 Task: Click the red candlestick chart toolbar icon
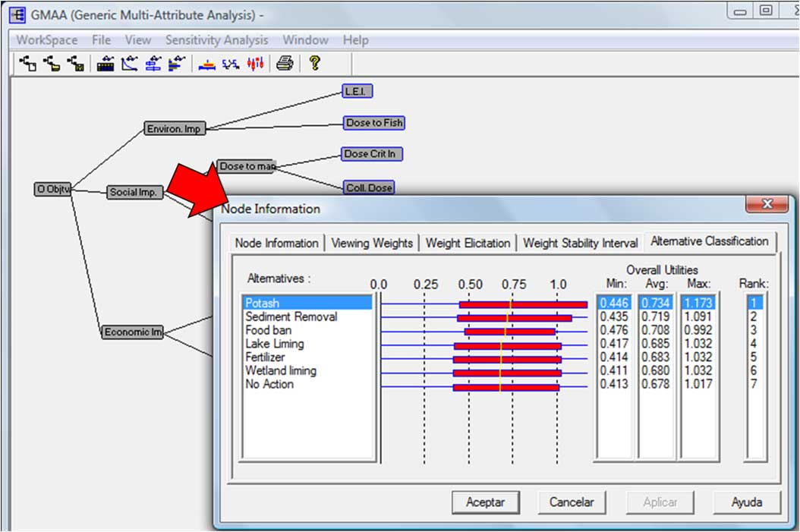click(x=256, y=65)
